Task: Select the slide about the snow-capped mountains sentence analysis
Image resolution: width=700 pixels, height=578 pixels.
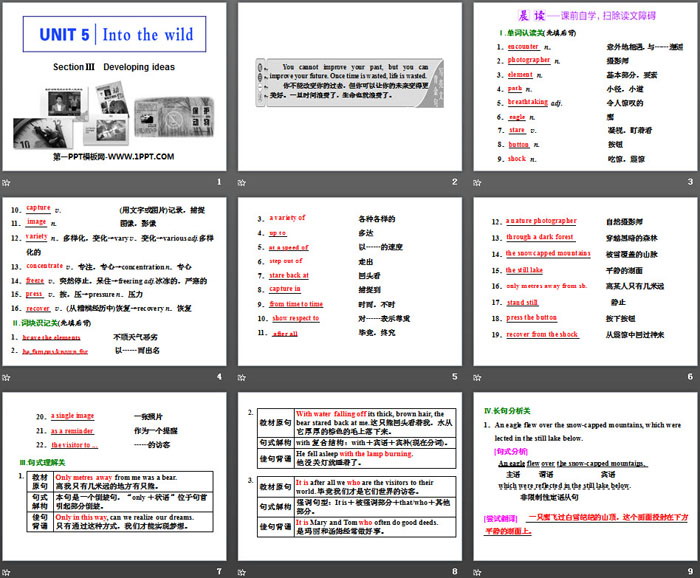Action: tap(584, 478)
